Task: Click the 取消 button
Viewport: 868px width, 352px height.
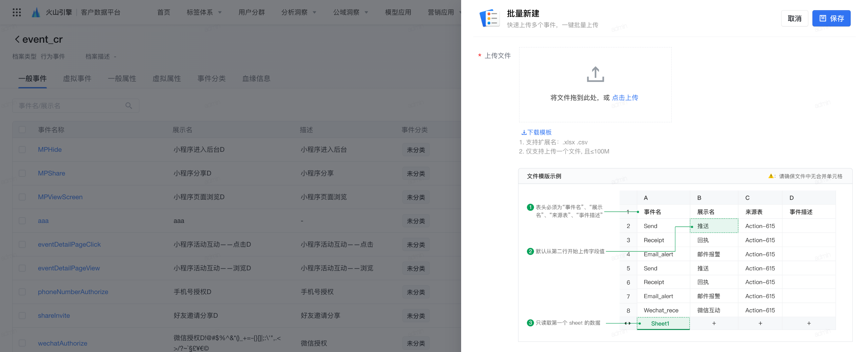Action: 794,18
